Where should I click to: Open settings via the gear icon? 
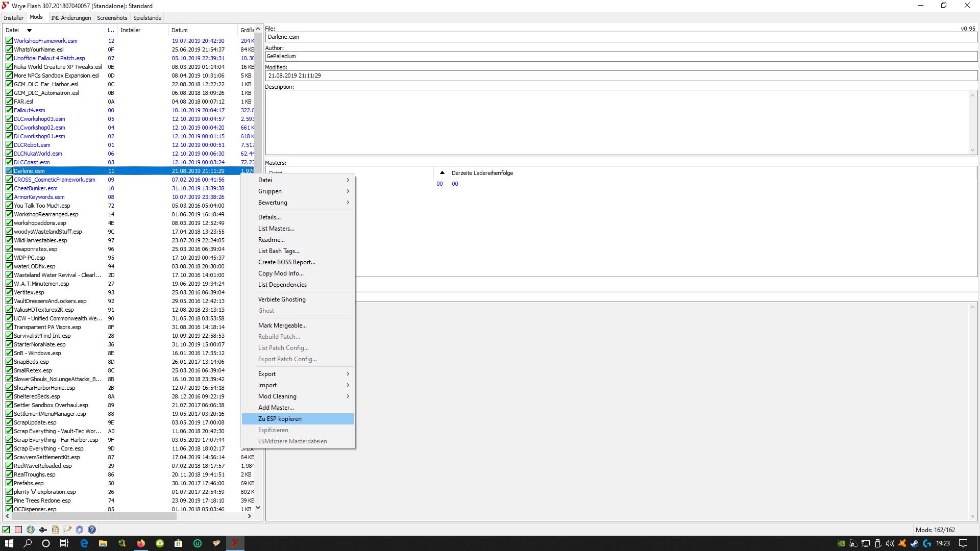pos(80,530)
